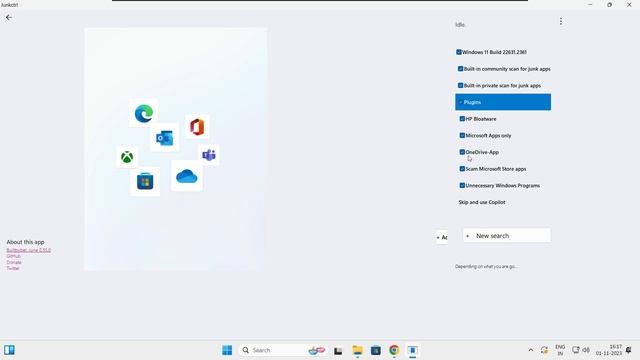The height and width of the screenshot is (360, 640).
Task: Toggle the Windows 11 Build 22631.2361 checkbox
Action: (x=459, y=52)
